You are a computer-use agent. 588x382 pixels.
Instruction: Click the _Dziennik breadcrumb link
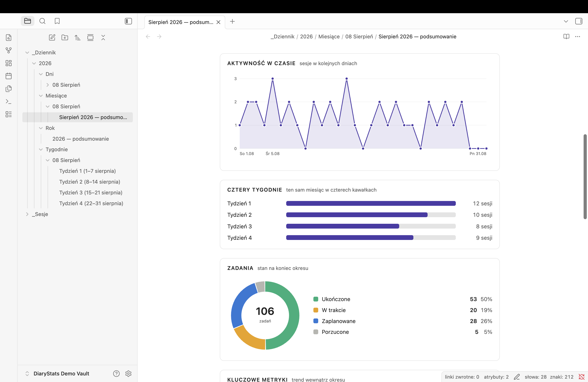[x=282, y=37]
